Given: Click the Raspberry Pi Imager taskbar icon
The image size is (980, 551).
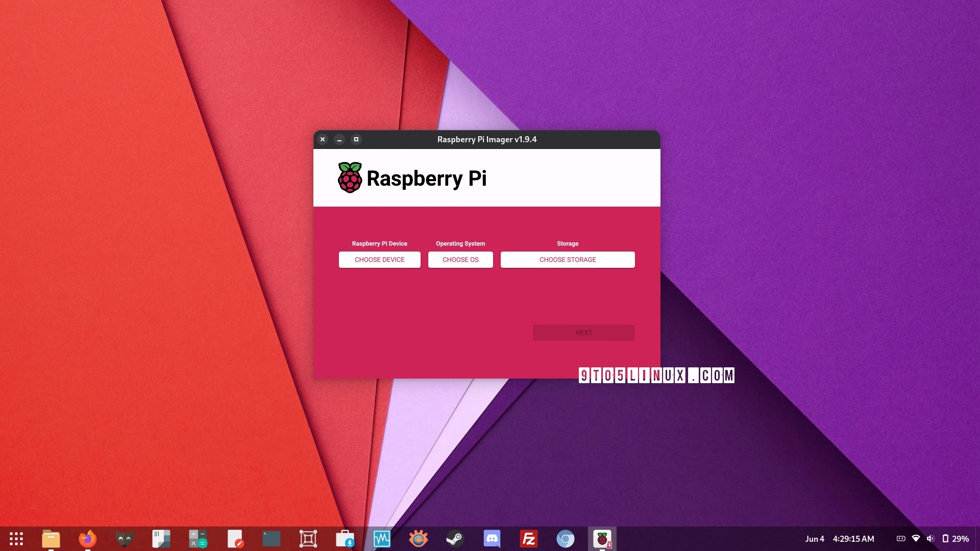Looking at the screenshot, I should [602, 539].
